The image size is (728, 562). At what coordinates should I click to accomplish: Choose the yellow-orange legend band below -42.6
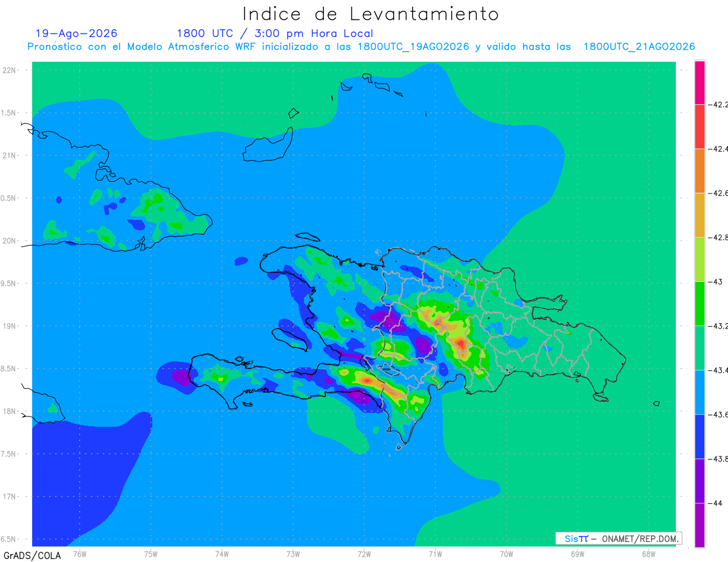699,215
